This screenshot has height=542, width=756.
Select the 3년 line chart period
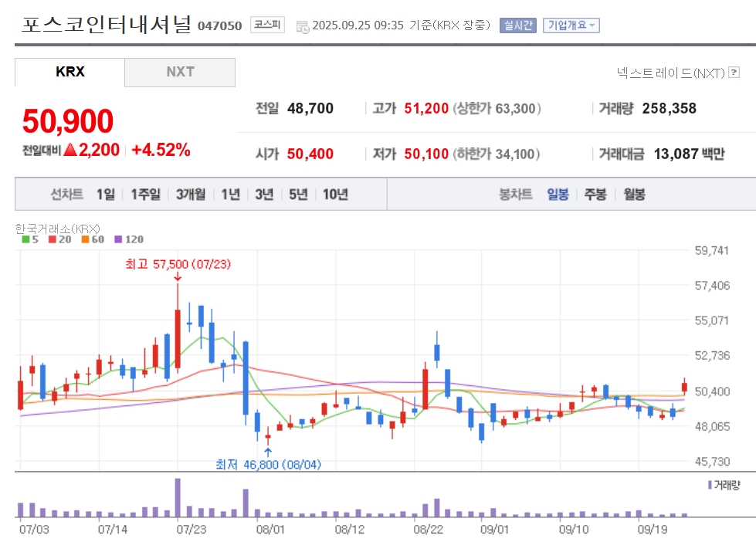click(x=264, y=195)
